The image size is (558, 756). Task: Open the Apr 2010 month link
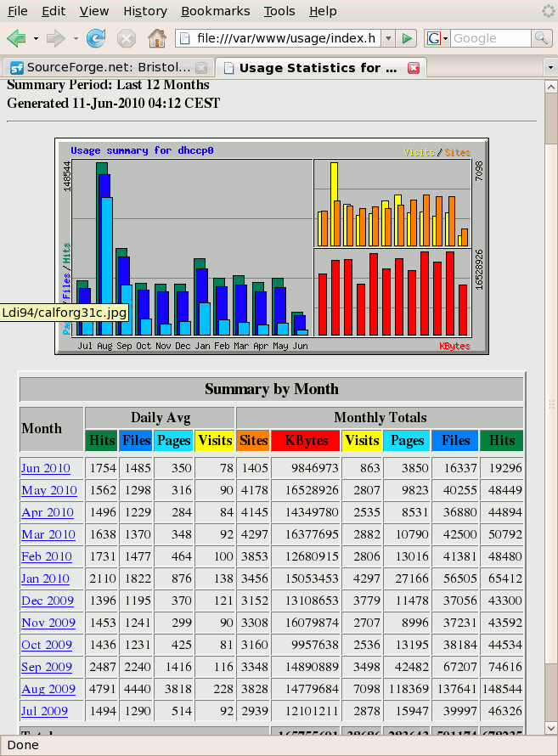(48, 513)
